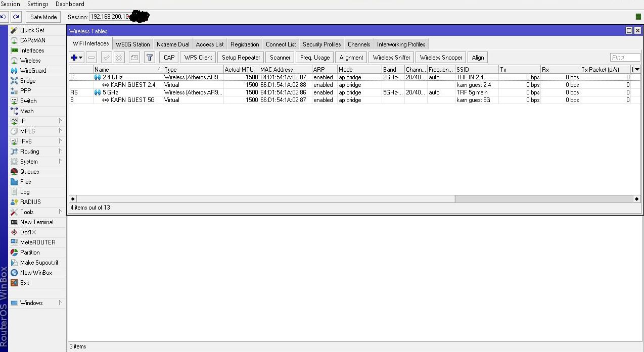Click the Scanner button
Viewport: 644px width, 352px height.
pyautogui.click(x=280, y=58)
